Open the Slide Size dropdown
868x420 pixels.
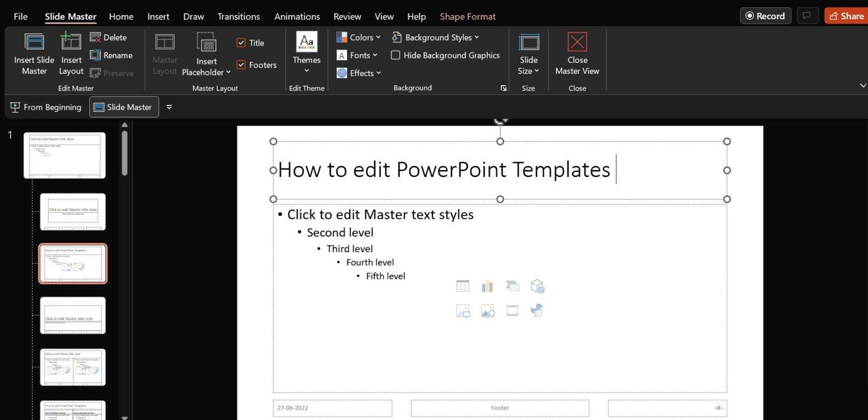(528, 54)
